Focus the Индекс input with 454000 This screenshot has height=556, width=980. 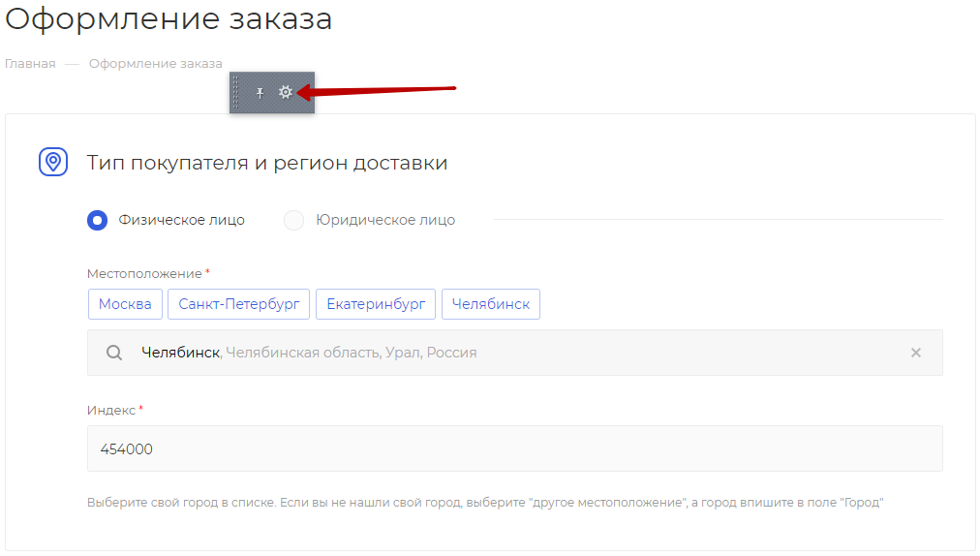515,448
